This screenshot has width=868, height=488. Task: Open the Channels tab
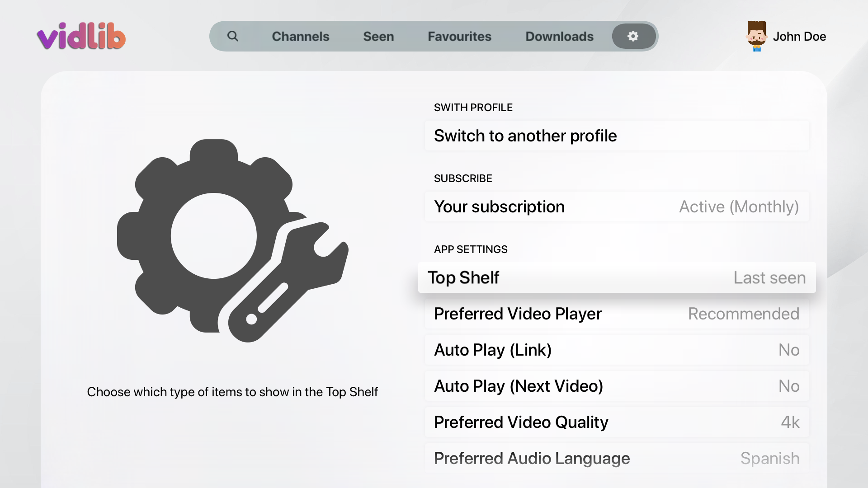point(301,36)
